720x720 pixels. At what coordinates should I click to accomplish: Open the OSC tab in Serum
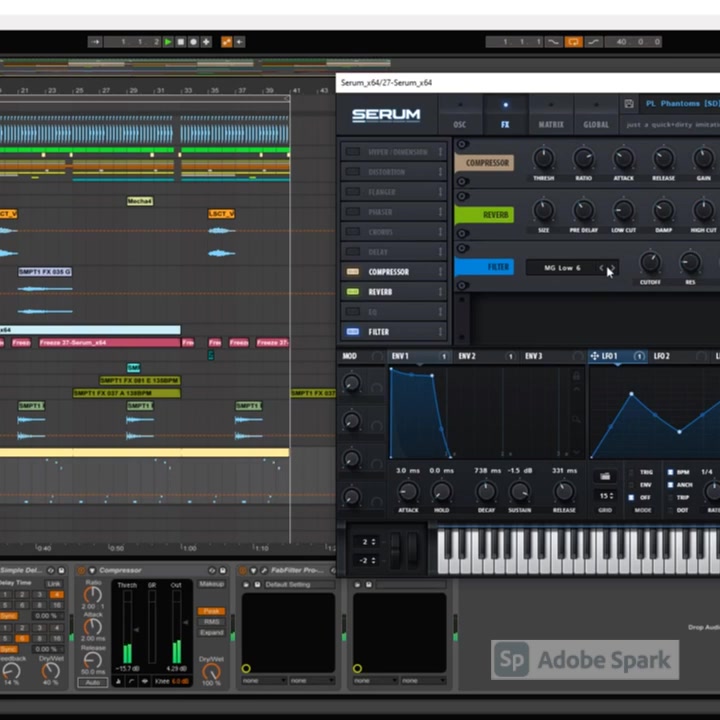coord(459,116)
